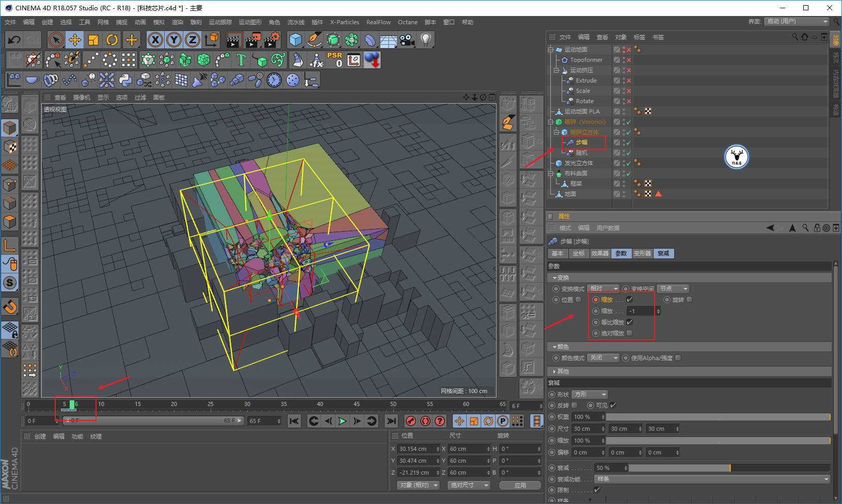
Task: Click the Undo arrow icon
Action: [x=14, y=40]
